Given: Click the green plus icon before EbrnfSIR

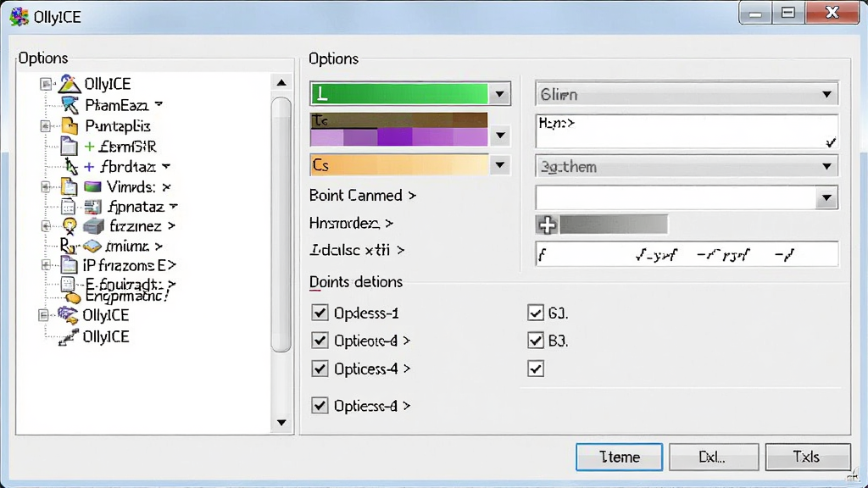Looking at the screenshot, I should [89, 147].
